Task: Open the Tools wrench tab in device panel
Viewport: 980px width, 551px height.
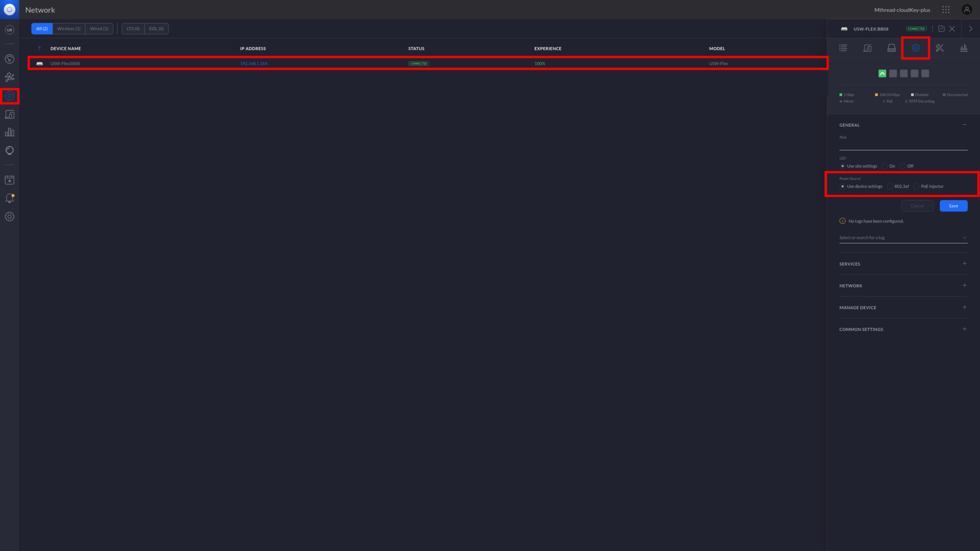Action: (939, 48)
